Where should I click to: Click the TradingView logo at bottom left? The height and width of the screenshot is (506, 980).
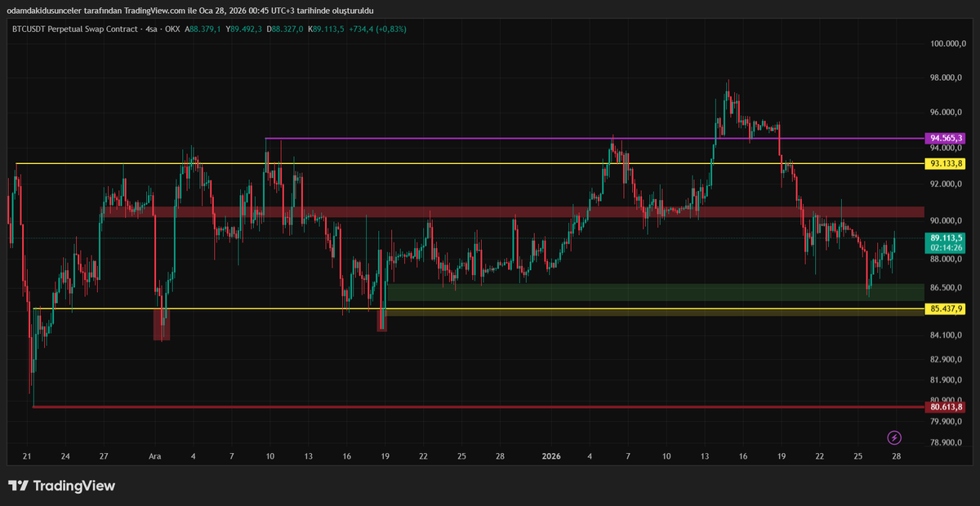[x=62, y=486]
